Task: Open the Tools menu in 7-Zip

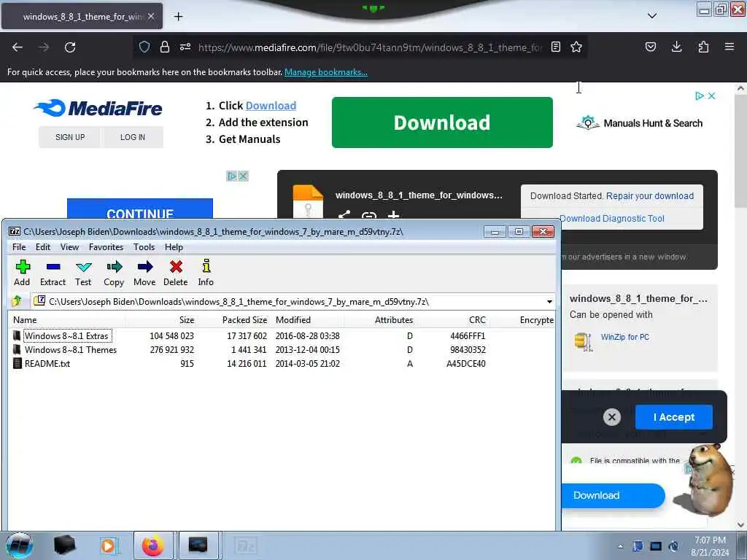Action: 144,246
